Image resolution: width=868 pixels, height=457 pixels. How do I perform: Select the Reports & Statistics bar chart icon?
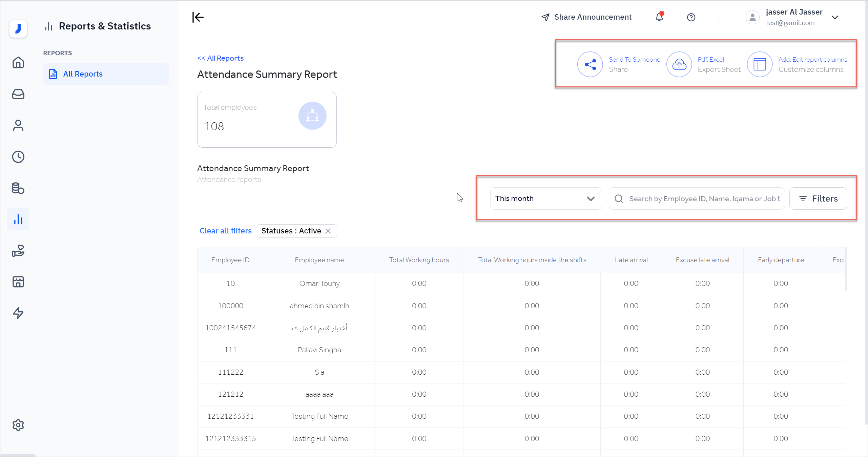18,219
